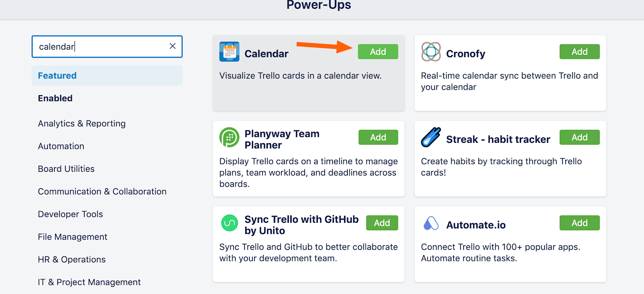Select the Featured category
This screenshot has width=644, height=294.
coord(107,76)
